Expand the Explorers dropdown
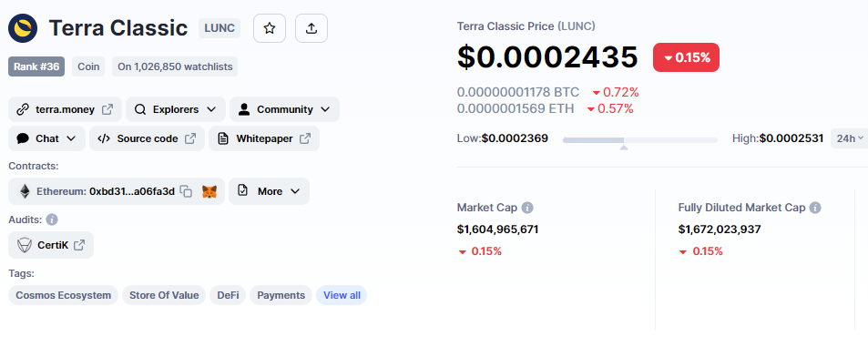 click(x=176, y=109)
